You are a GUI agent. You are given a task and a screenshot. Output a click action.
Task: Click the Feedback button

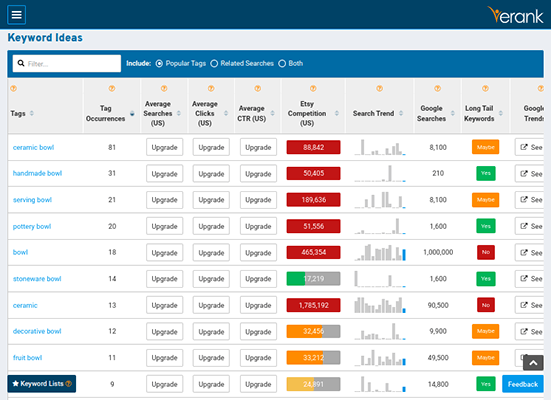(x=523, y=384)
